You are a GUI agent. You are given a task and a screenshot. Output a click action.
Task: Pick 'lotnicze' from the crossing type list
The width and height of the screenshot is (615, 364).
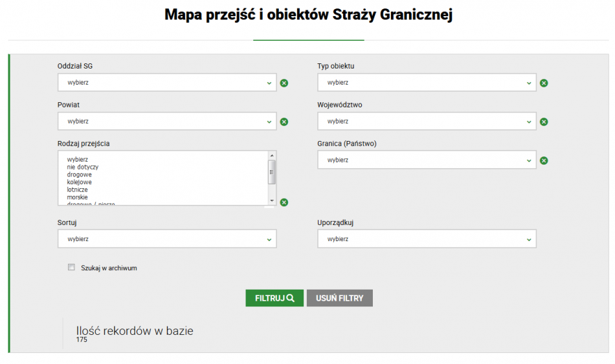78,190
